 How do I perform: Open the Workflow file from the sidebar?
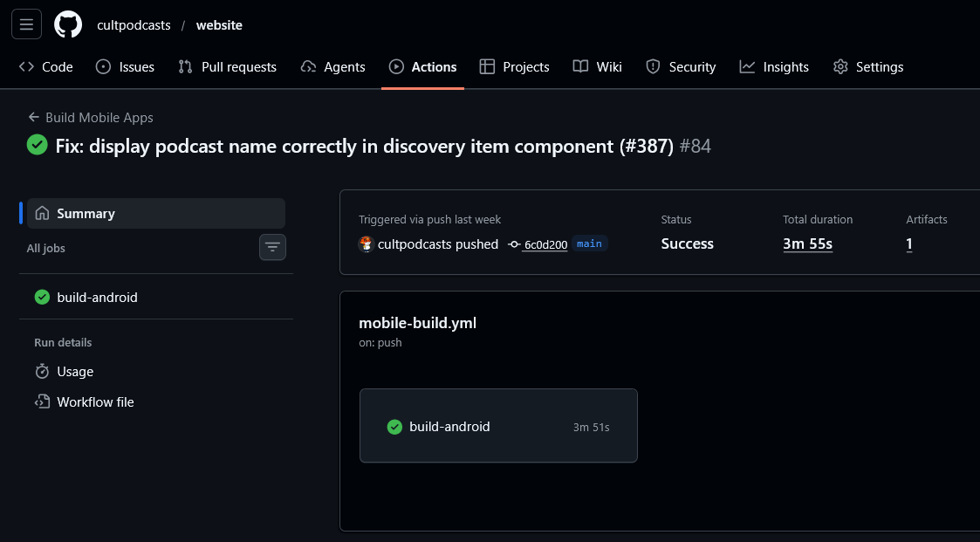click(x=94, y=401)
